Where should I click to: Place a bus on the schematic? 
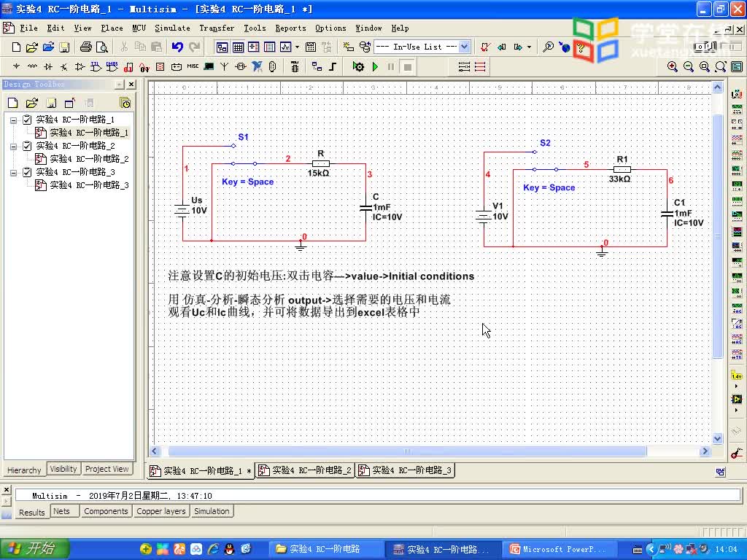pyautogui.click(x=333, y=66)
